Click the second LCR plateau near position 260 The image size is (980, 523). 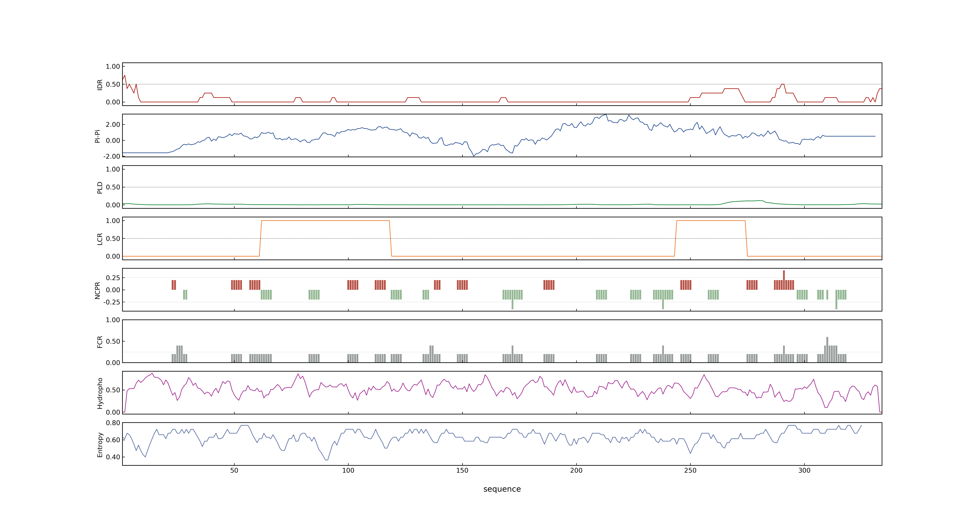pos(711,220)
